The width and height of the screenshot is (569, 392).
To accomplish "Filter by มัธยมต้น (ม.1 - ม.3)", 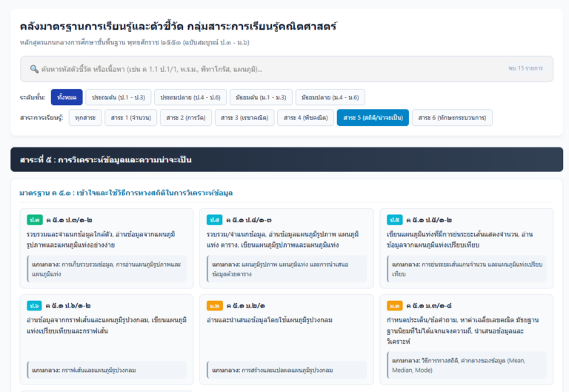I will point(261,97).
